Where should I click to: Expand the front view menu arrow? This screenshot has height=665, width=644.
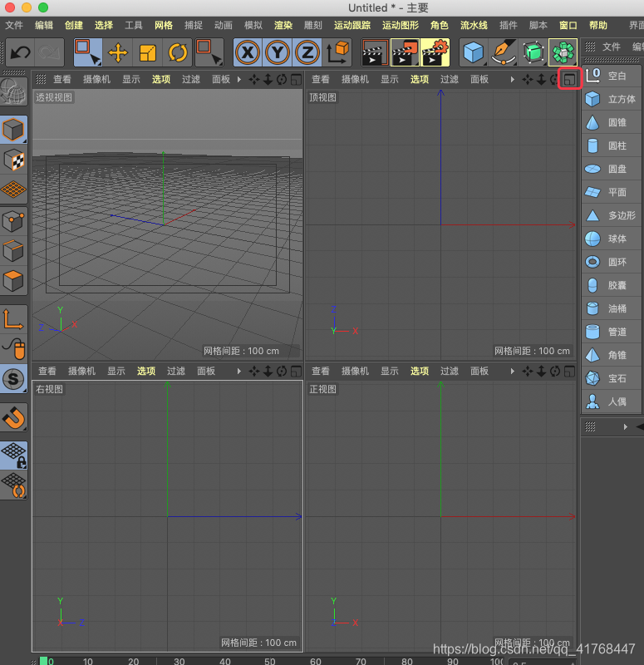[513, 371]
